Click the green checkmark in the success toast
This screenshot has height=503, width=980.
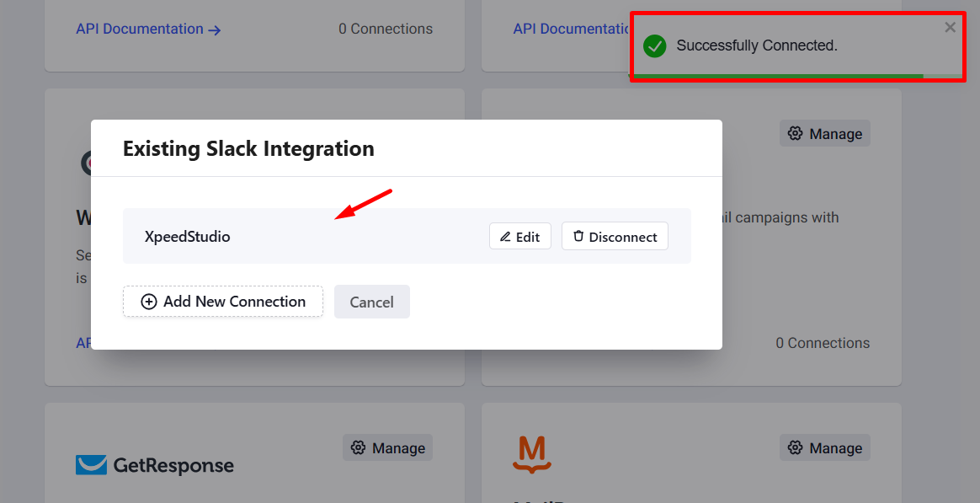point(654,45)
